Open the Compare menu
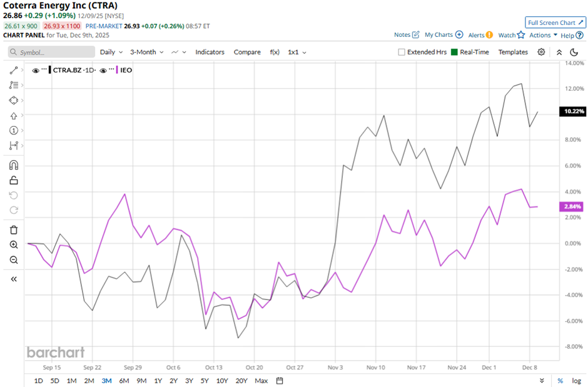This screenshot has width=588, height=387. tap(247, 52)
